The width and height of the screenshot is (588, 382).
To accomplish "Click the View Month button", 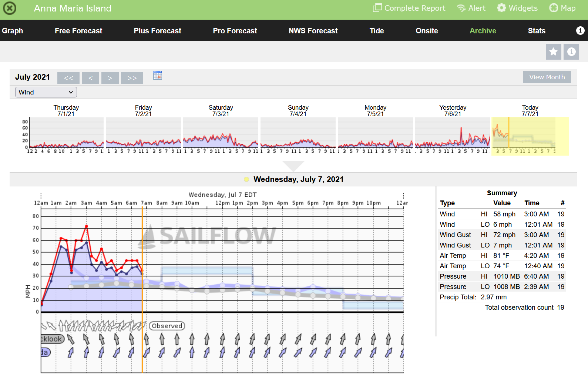I will [x=547, y=77].
